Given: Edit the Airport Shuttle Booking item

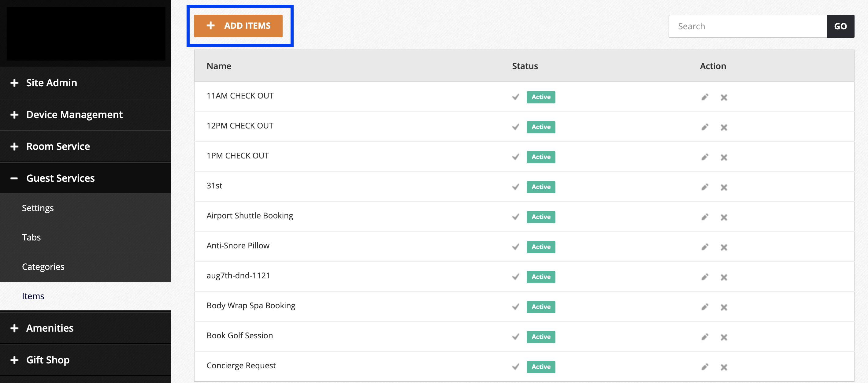Looking at the screenshot, I should (x=705, y=217).
